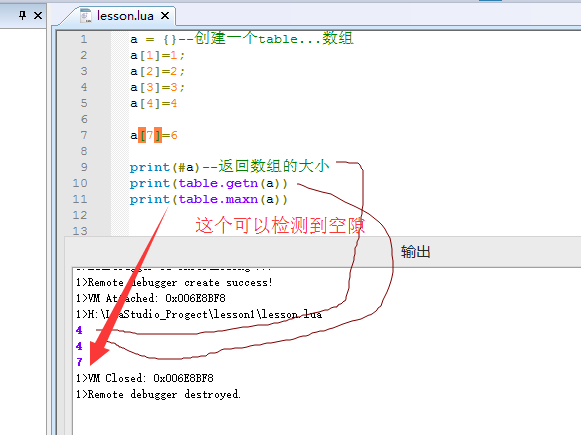
Task: Pin the side panel with pushpin icon
Action: [23, 15]
